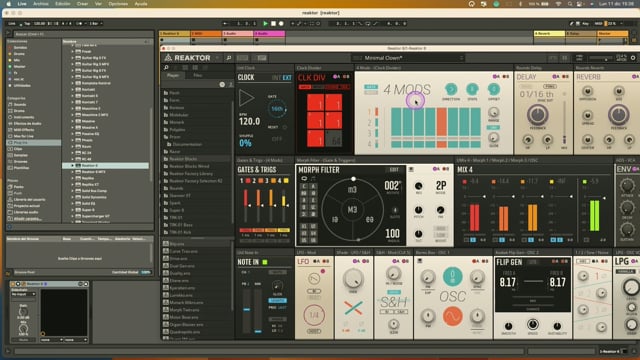Stop playback in the Live transport bar

coord(273,24)
